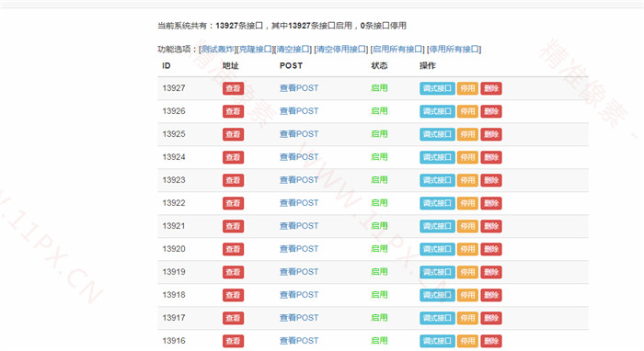The image size is (644, 351).
Task: View the address of row 13926
Action: point(234,111)
